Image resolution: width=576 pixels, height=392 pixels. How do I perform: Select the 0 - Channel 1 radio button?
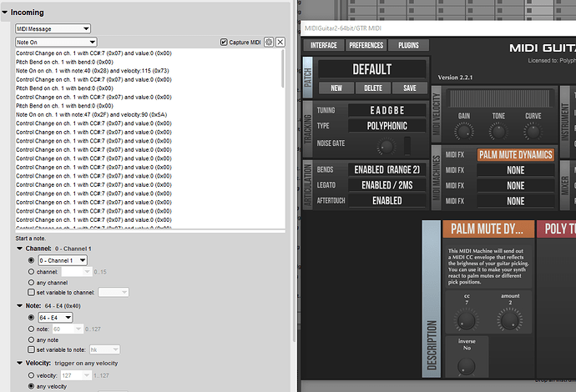(x=31, y=260)
